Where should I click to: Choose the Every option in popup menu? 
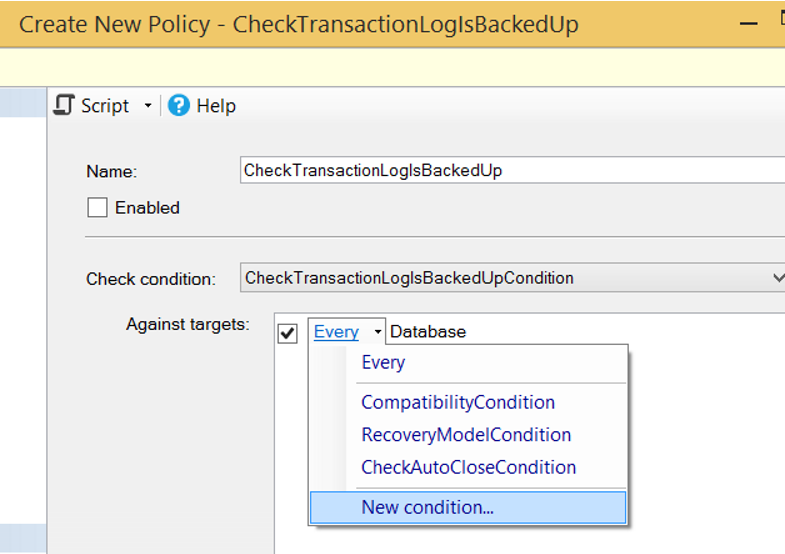(383, 362)
